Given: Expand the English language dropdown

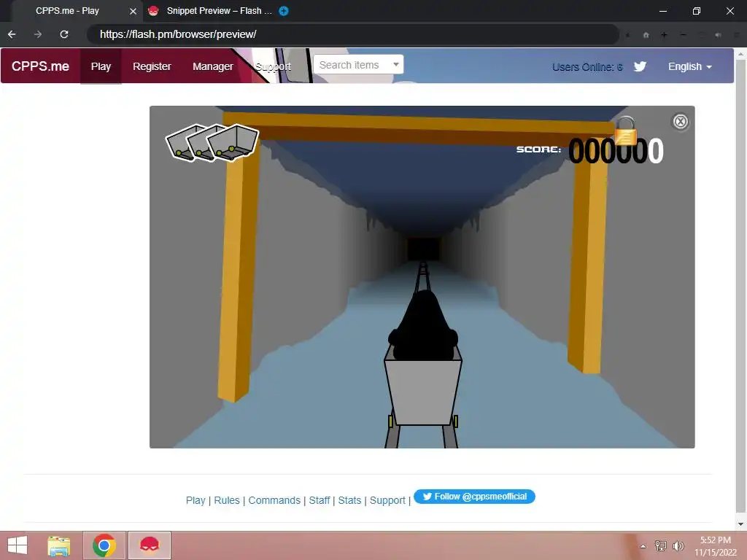Looking at the screenshot, I should [x=690, y=66].
